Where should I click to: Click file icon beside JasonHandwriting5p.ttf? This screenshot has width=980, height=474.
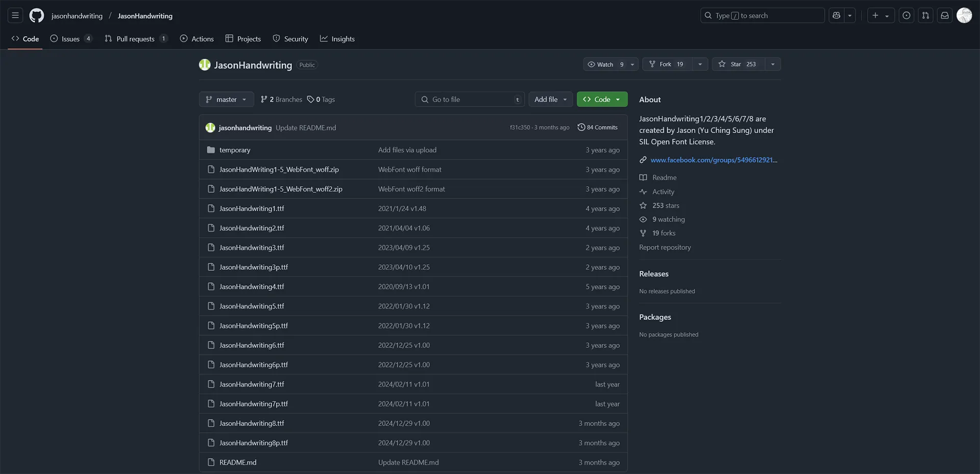(211, 326)
